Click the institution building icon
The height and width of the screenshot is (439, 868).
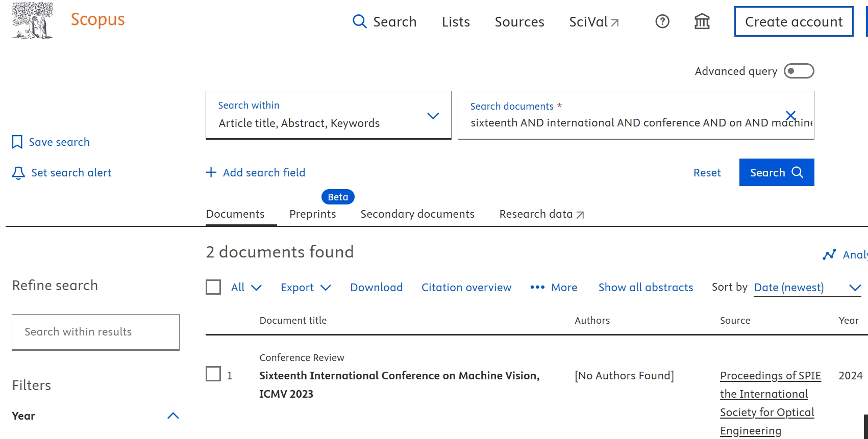pyautogui.click(x=702, y=21)
